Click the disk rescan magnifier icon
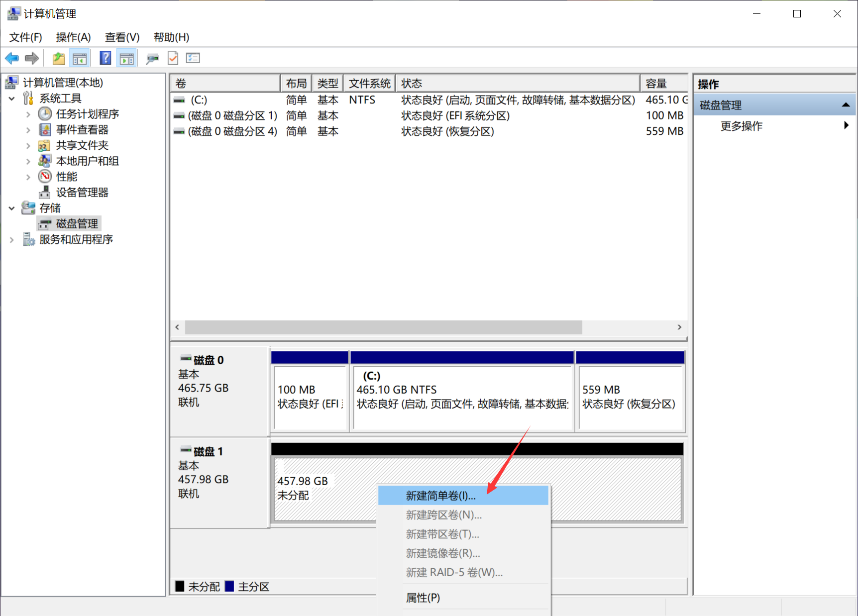The height and width of the screenshot is (616, 858). click(152, 58)
